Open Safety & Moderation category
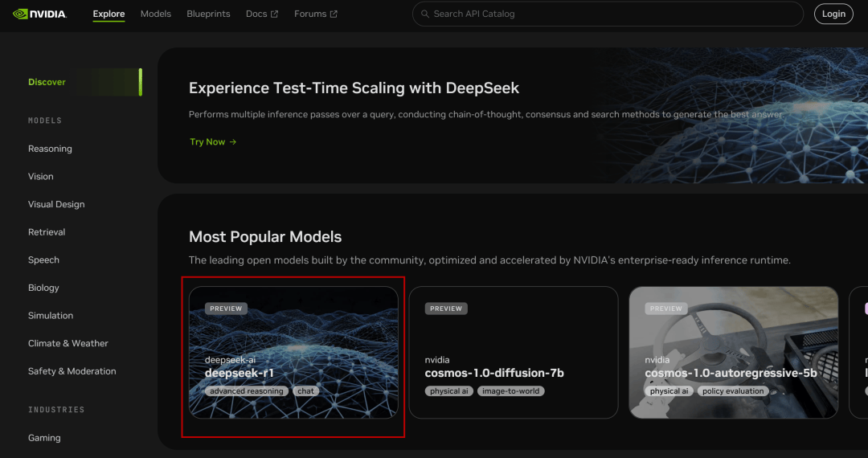This screenshot has width=868, height=458. coord(72,371)
